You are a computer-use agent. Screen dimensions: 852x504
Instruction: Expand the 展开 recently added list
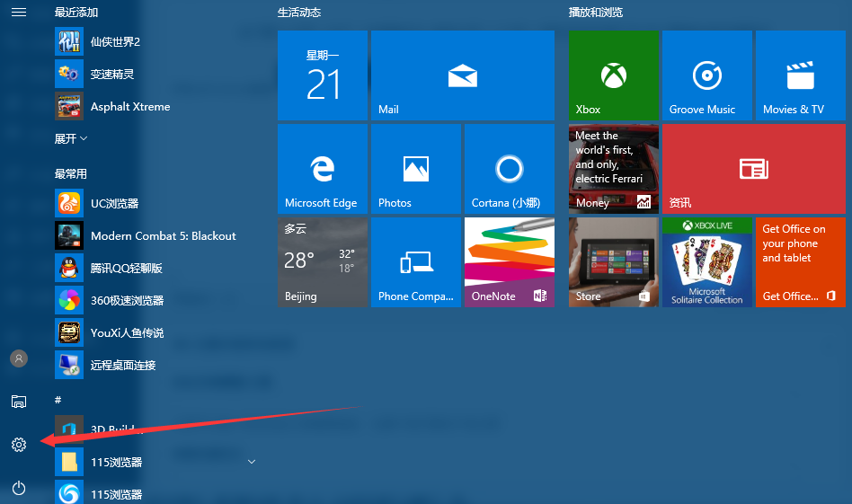click(x=71, y=139)
